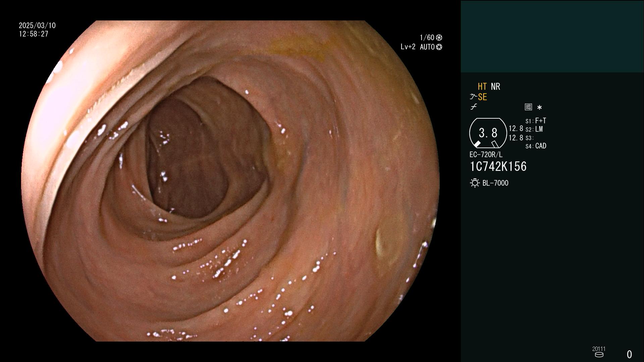Click the NR noise reduction label
The height and width of the screenshot is (362, 644).
pos(495,86)
